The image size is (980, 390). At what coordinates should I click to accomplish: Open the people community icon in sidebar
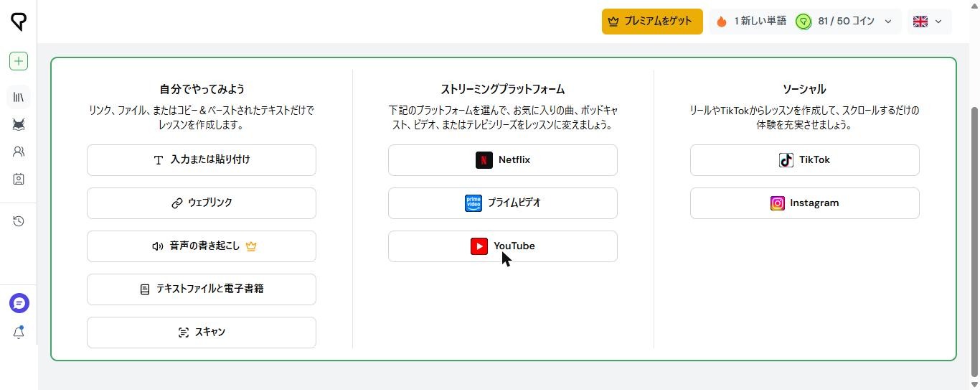coord(19,152)
